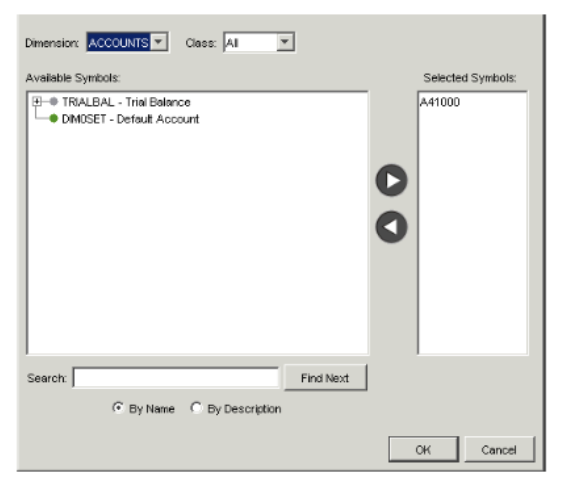Click the Find Next button
This screenshot has width=564, height=488.
325,378
